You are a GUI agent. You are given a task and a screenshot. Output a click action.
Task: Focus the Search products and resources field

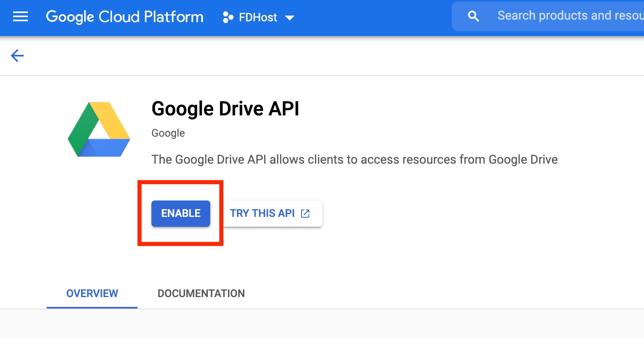click(569, 16)
